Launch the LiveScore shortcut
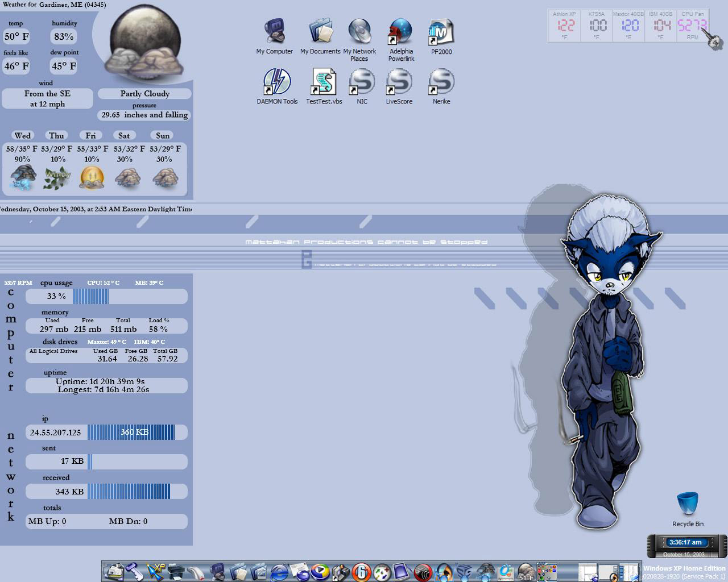 [399, 82]
